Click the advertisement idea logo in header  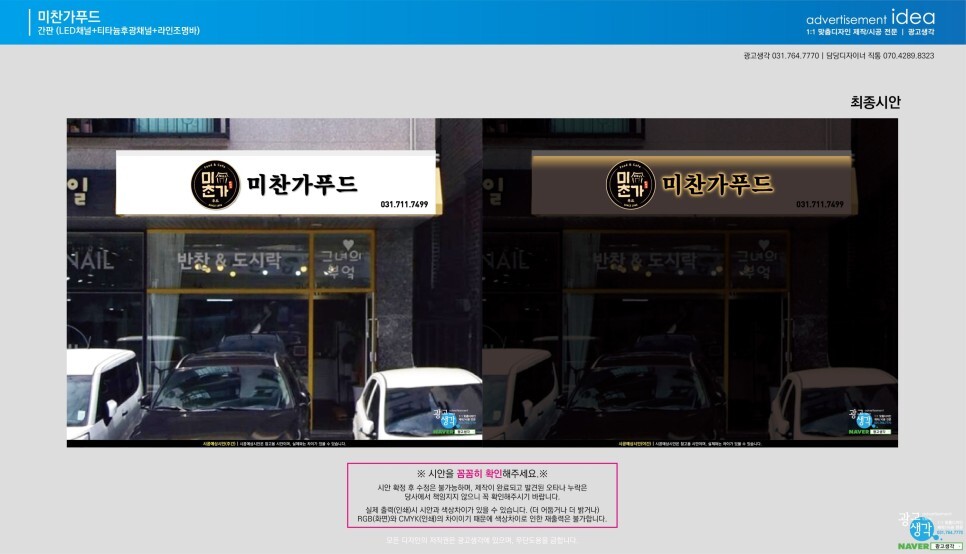coord(869,18)
